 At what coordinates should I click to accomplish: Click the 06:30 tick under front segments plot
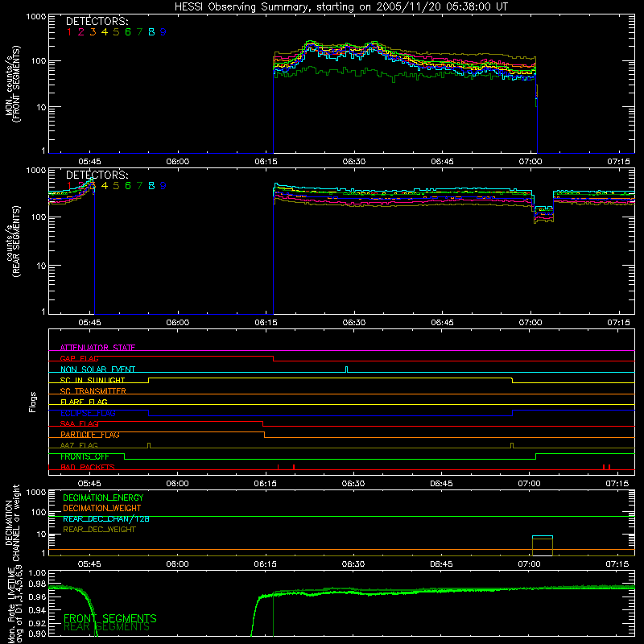[354, 162]
